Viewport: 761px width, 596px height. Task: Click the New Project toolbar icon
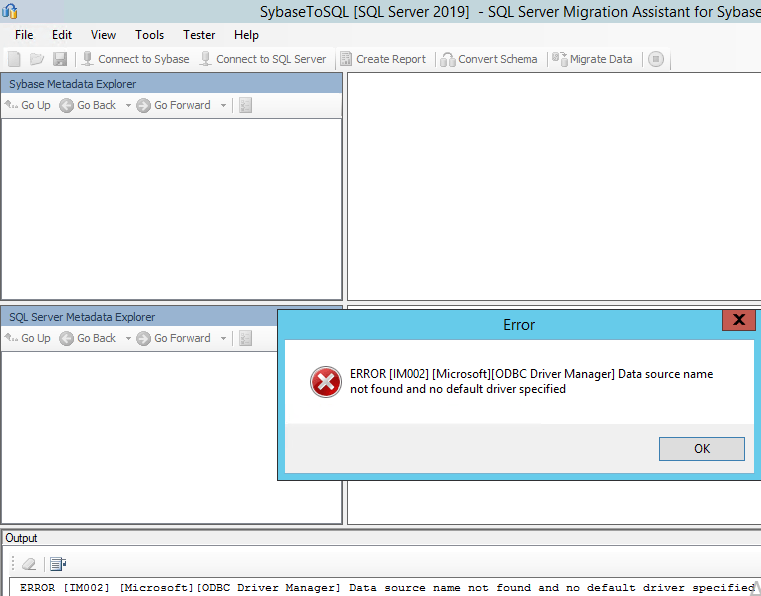pos(14,59)
